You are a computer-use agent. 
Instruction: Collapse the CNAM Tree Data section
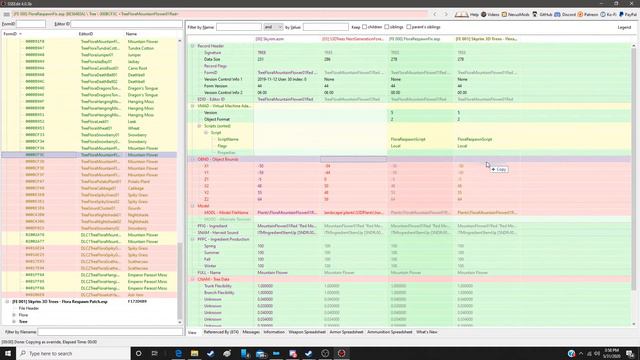click(193, 279)
